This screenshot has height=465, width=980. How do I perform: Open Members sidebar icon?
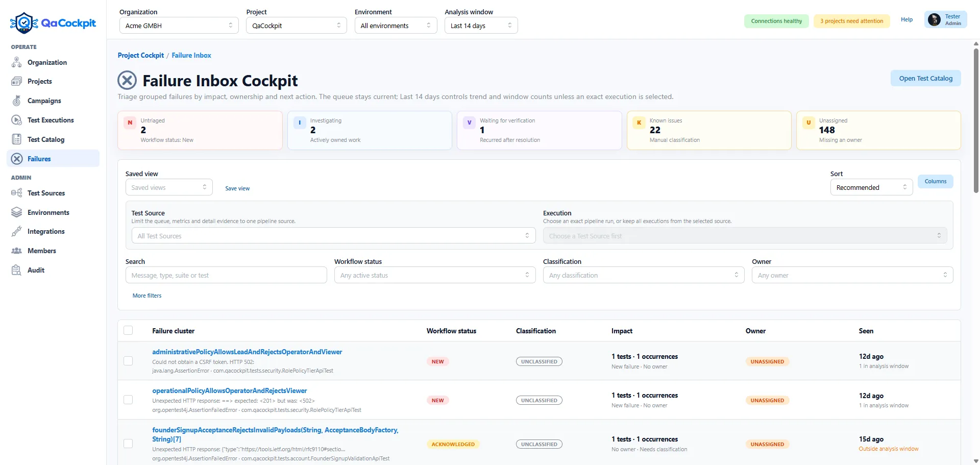(17, 251)
